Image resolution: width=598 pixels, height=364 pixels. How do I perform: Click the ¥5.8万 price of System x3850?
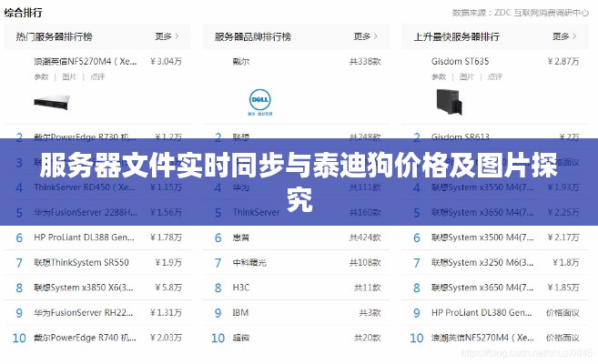(x=168, y=288)
